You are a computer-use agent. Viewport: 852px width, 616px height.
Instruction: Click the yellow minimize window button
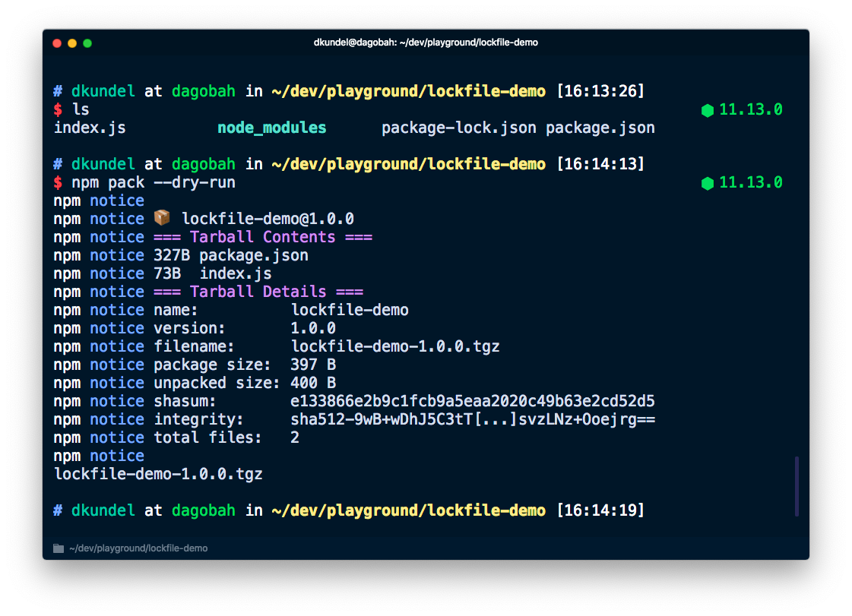(72, 43)
